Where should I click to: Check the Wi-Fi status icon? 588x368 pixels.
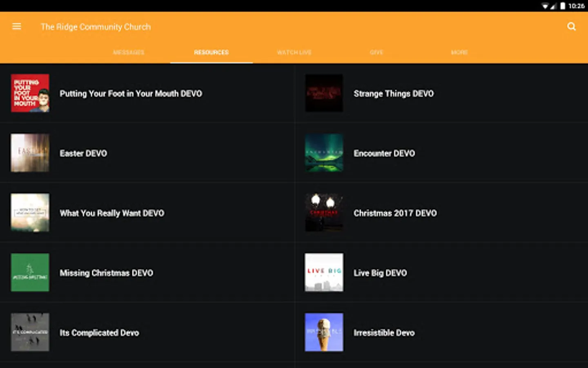545,6
